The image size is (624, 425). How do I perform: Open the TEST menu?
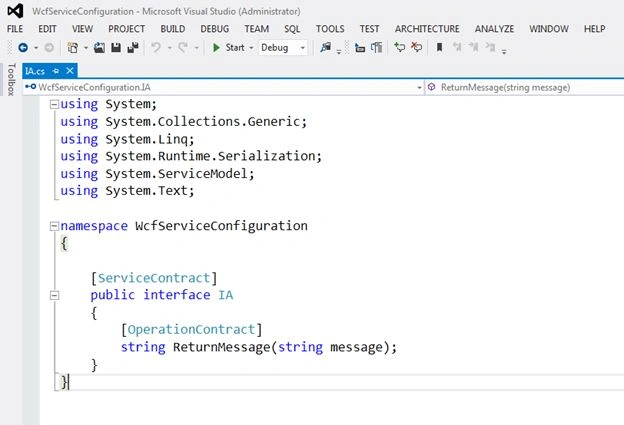click(x=369, y=29)
